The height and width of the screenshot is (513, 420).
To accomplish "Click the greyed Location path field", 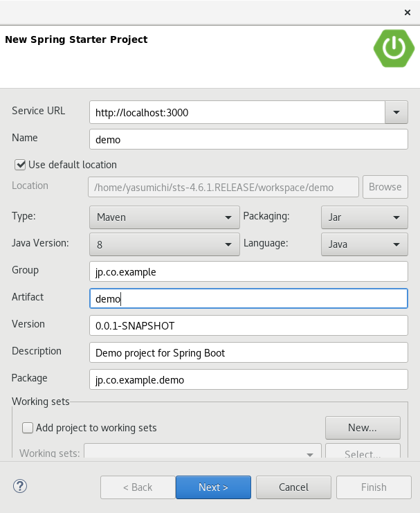I will pos(223,187).
